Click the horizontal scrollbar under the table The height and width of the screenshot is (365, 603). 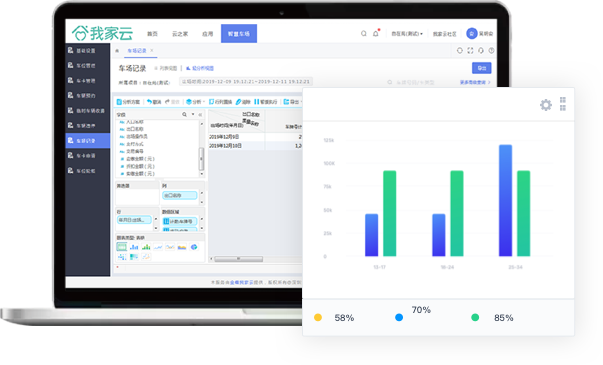(x=239, y=259)
